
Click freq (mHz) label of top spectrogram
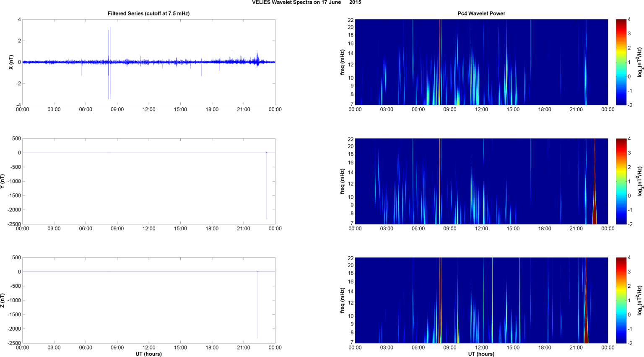343,62
